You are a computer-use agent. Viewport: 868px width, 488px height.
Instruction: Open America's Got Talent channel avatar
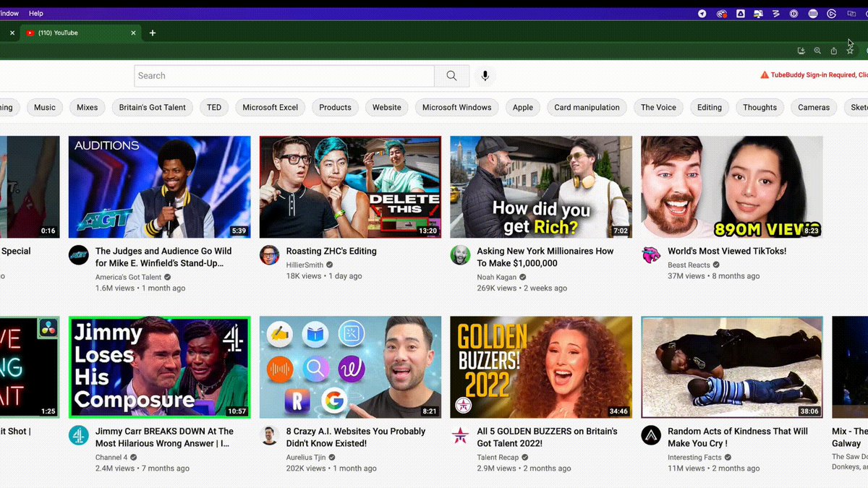click(x=78, y=254)
